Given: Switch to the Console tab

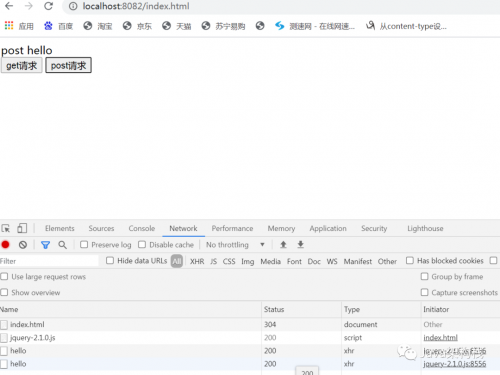Looking at the screenshot, I should [x=142, y=228].
